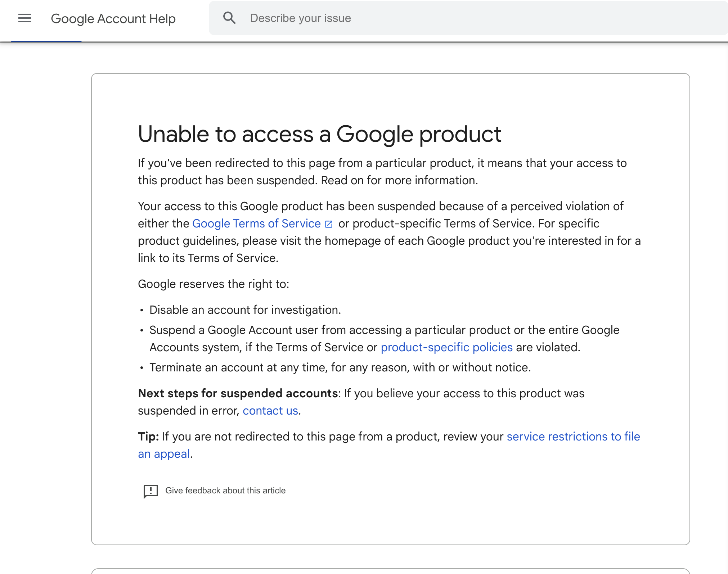Image resolution: width=728 pixels, height=574 pixels.
Task: Click the Terminate an account at any time bullet
Action: [340, 367]
